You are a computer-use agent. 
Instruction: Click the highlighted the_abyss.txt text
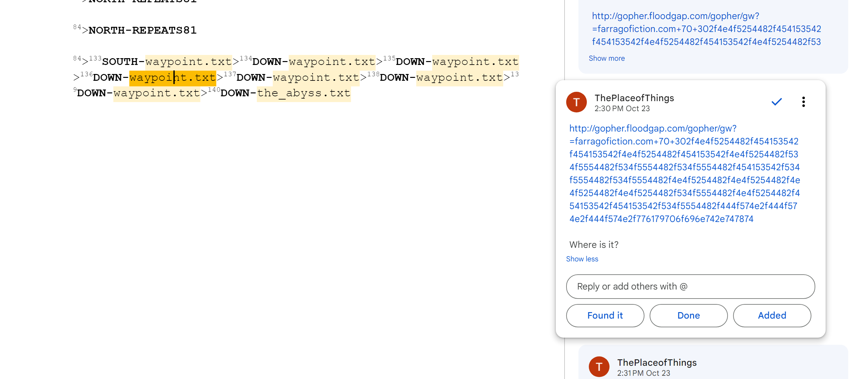(303, 93)
